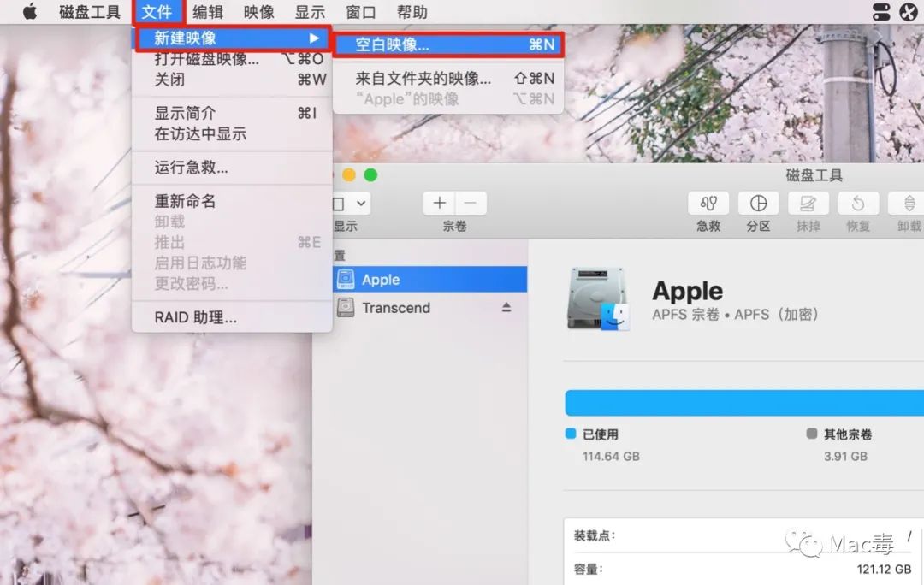Click the blue disk usage bar
The height and width of the screenshot is (585, 924).
743,403
